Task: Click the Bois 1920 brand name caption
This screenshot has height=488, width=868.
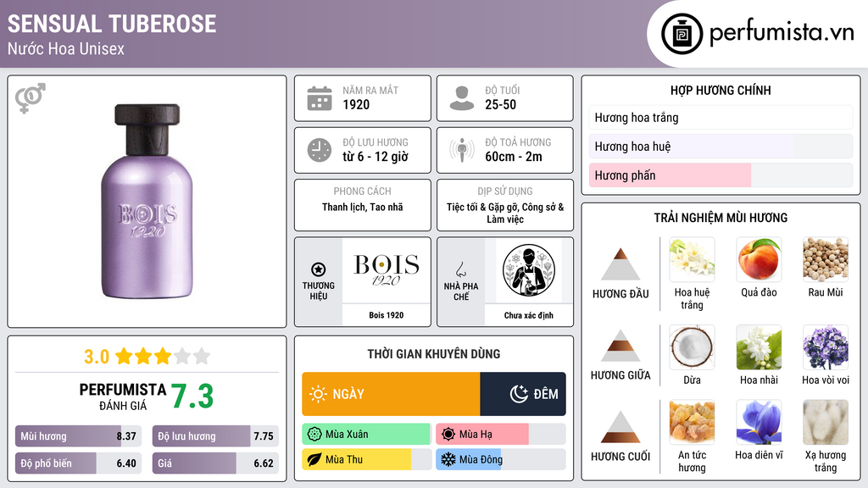Action: click(x=387, y=315)
